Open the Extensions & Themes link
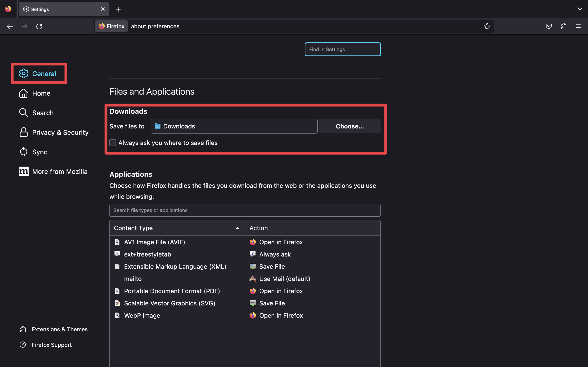 pyautogui.click(x=60, y=329)
